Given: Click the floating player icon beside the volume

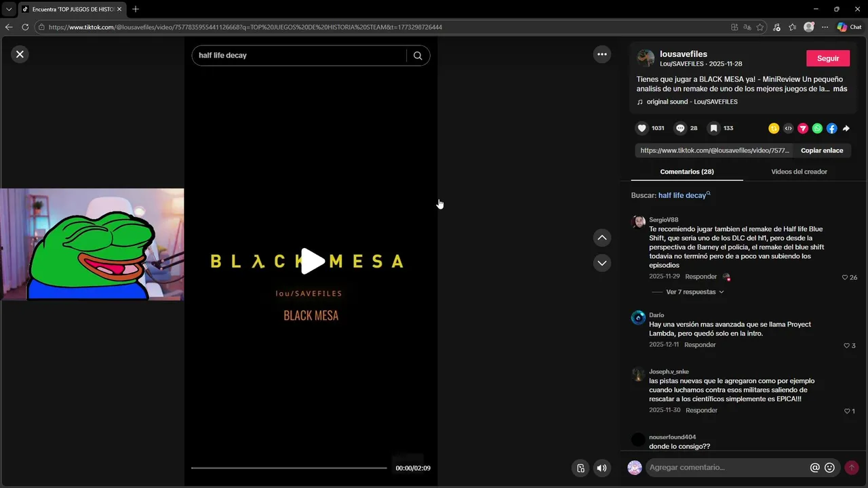Looking at the screenshot, I should pyautogui.click(x=580, y=468).
